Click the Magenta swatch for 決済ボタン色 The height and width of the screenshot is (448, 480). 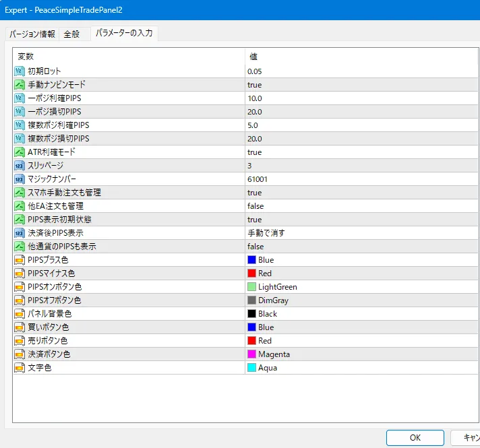coord(251,354)
